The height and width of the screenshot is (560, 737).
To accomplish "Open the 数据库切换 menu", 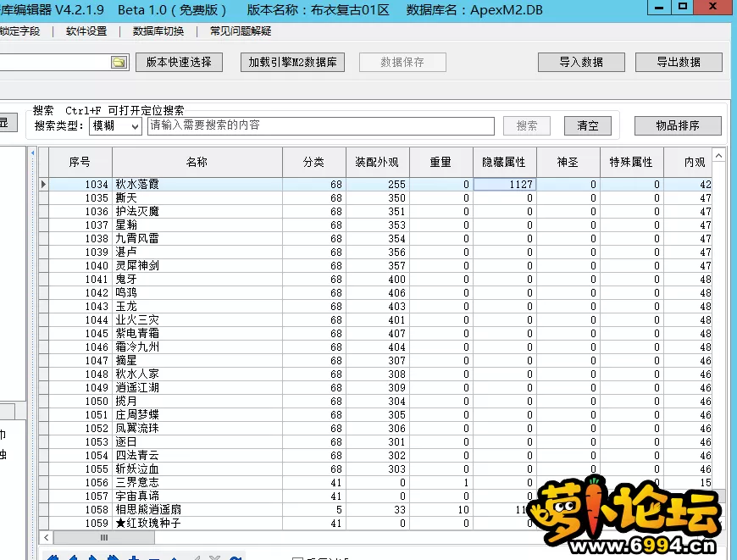I will pos(158,31).
